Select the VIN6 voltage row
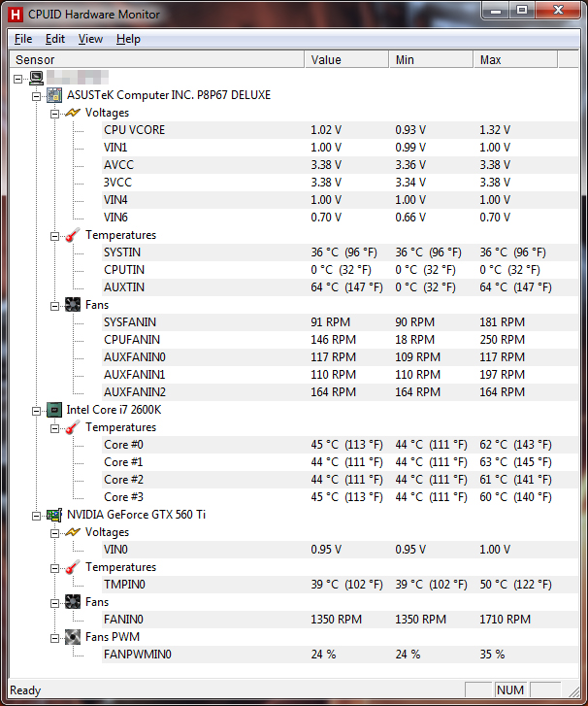The width and height of the screenshot is (588, 706). 341,218
